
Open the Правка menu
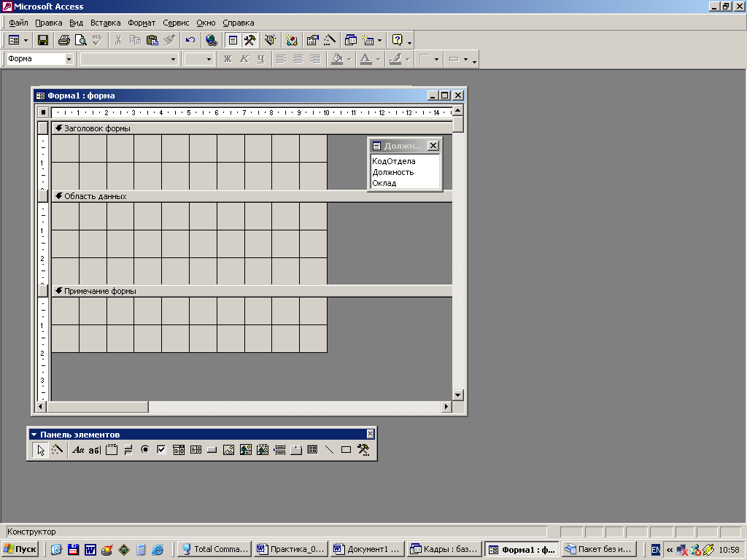pyautogui.click(x=49, y=23)
